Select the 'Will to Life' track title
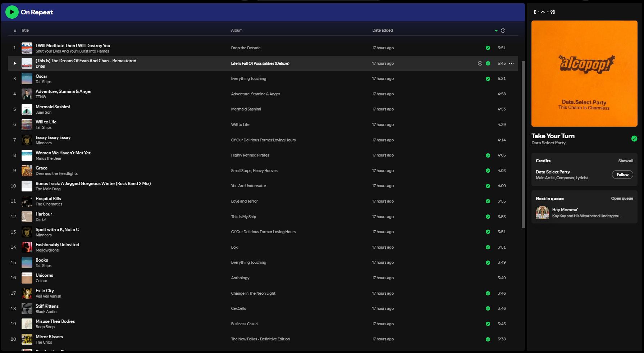644x353 pixels. 46,122
